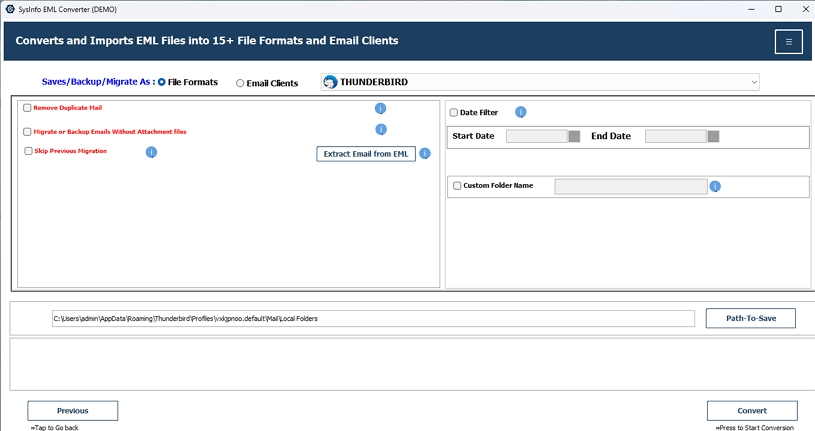Tick Skip Previous Migration checkbox
This screenshot has width=815, height=431.
click(x=28, y=151)
